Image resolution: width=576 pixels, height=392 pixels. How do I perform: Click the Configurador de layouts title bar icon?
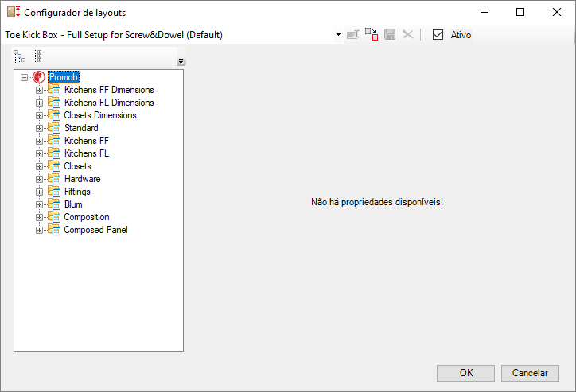(x=14, y=12)
